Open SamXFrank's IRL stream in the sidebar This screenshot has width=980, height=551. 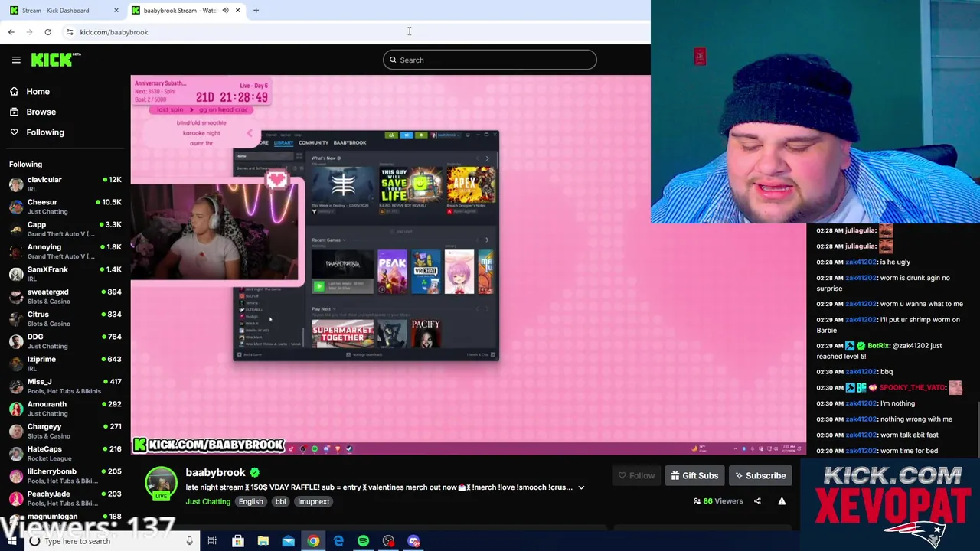pos(65,274)
